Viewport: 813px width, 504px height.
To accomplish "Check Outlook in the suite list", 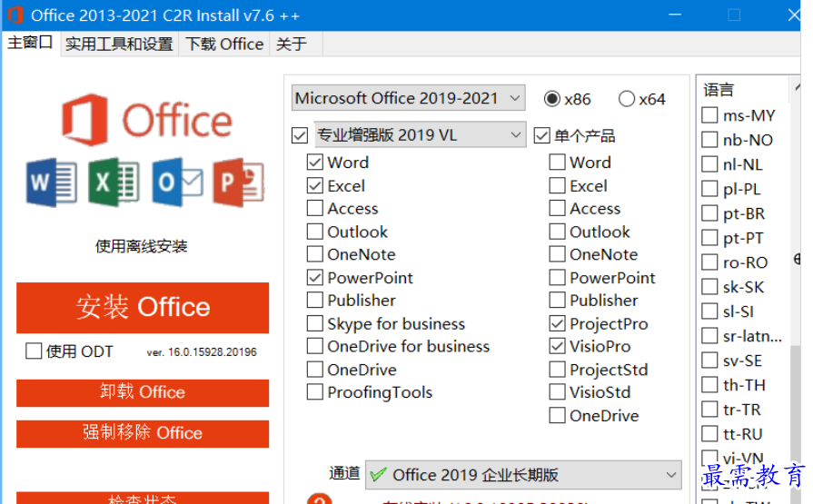I will (314, 232).
